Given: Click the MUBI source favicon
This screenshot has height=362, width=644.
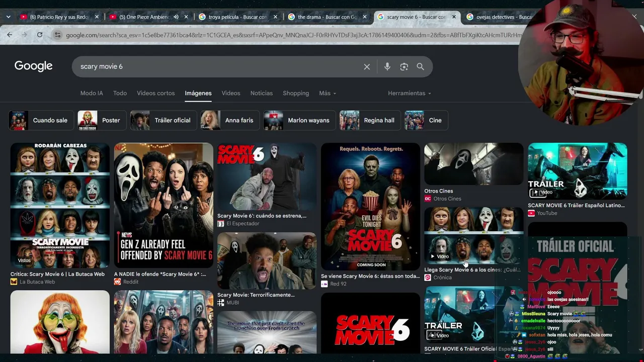Looking at the screenshot, I should (x=221, y=303).
